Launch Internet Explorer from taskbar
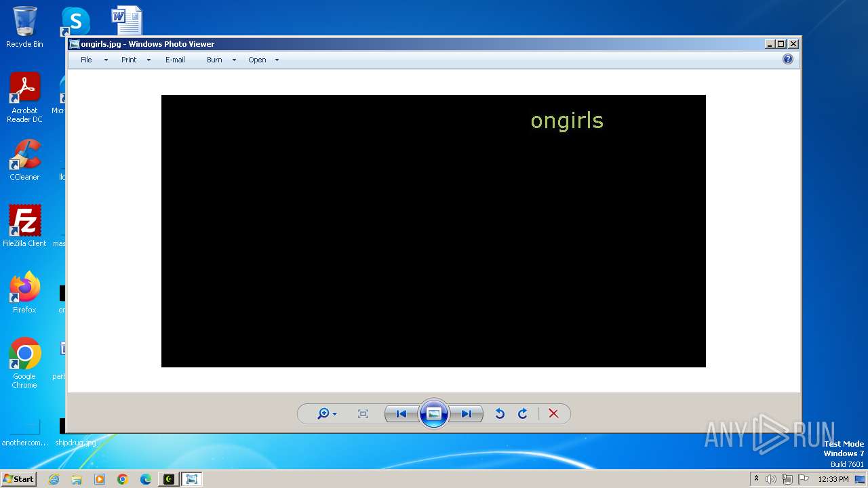The height and width of the screenshot is (488, 868). 54,479
